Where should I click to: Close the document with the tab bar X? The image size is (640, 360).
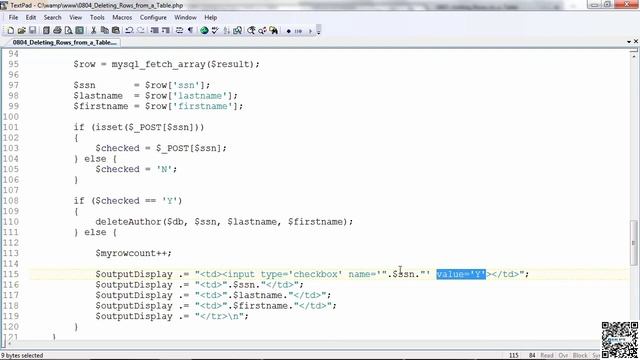[636, 41]
